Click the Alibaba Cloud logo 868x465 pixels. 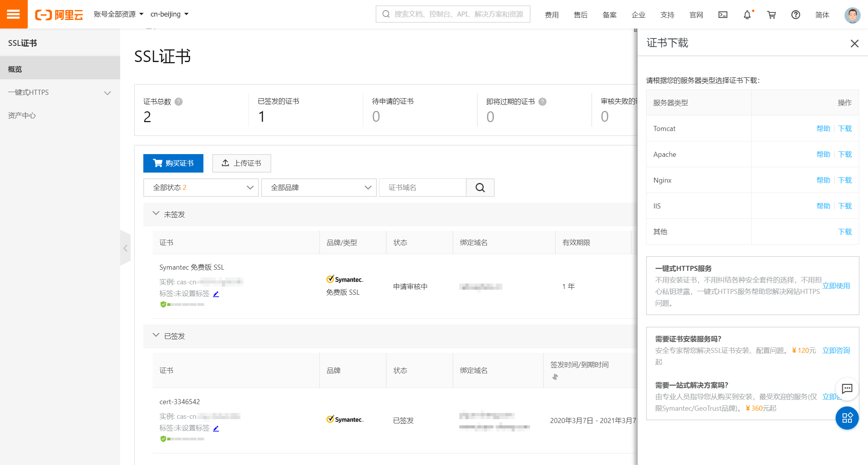click(59, 15)
